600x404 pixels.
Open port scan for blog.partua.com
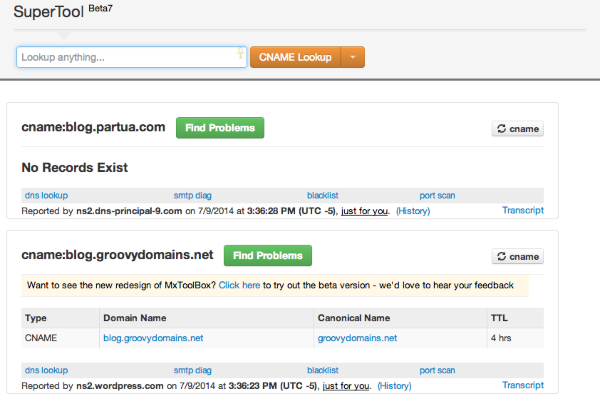click(437, 195)
